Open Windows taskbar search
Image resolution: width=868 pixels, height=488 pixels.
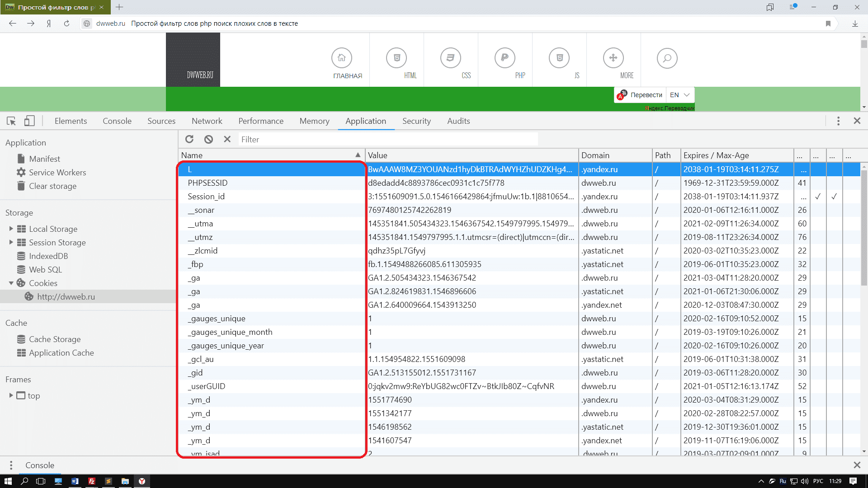[x=24, y=481]
